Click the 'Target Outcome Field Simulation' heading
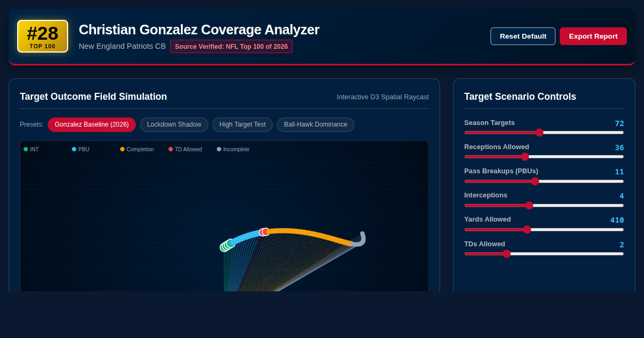This screenshot has height=338, width=644. pyautogui.click(x=93, y=97)
